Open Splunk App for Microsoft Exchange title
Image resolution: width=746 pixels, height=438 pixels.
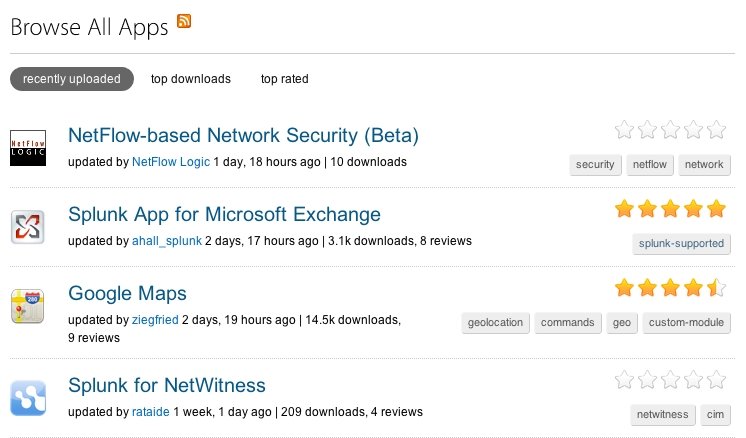(224, 214)
